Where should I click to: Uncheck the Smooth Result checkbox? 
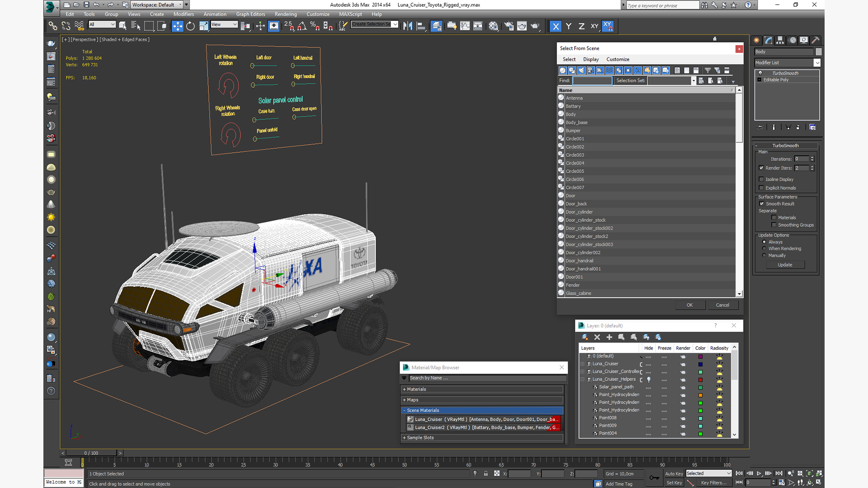761,204
